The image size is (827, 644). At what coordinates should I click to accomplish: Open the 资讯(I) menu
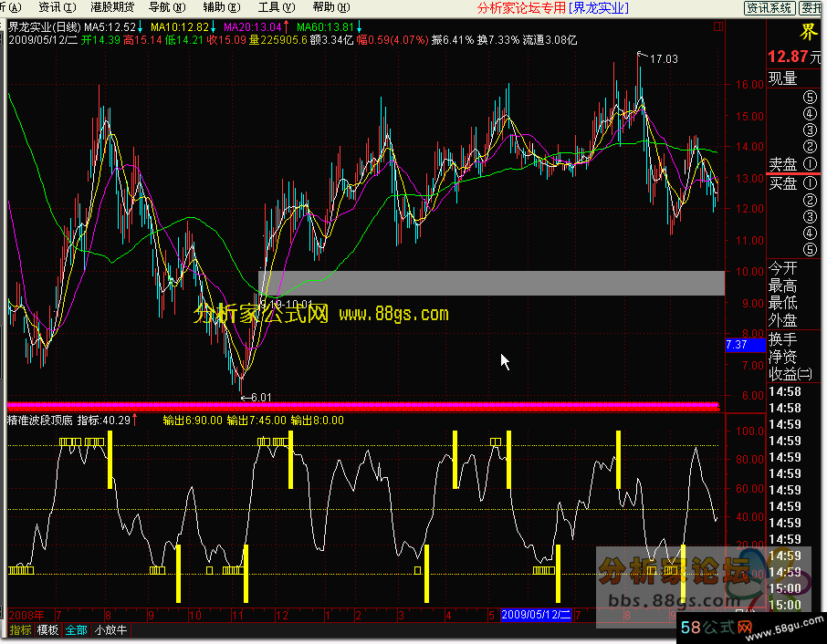[x=57, y=7]
